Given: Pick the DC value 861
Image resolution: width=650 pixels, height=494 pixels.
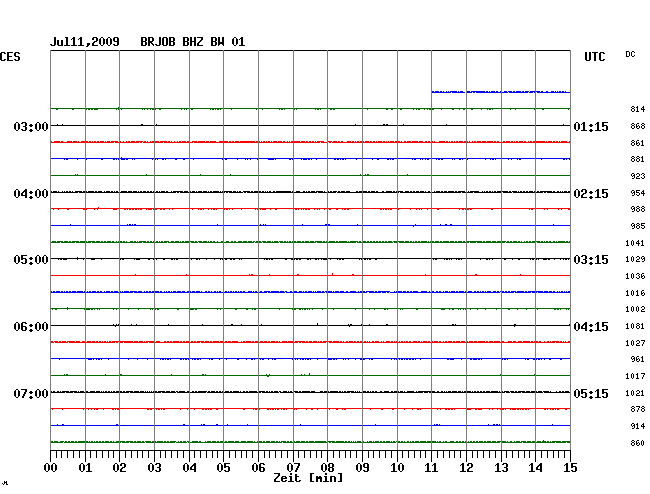Looking at the screenshot, I should (x=638, y=143).
